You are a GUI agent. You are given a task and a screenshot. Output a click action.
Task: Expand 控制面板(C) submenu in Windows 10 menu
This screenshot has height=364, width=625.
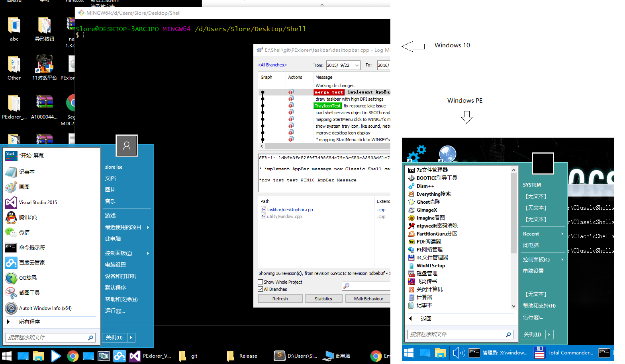(x=148, y=253)
